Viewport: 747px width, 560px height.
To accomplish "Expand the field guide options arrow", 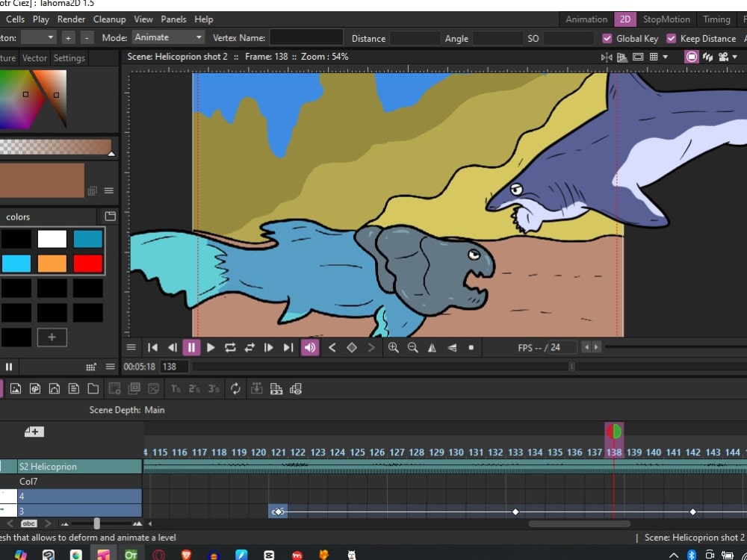I will 665,57.
